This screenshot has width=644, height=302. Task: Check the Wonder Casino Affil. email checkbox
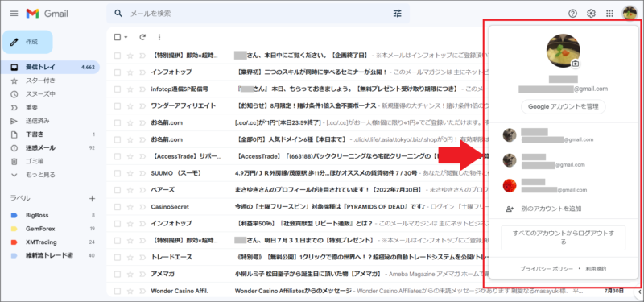pyautogui.click(x=118, y=291)
